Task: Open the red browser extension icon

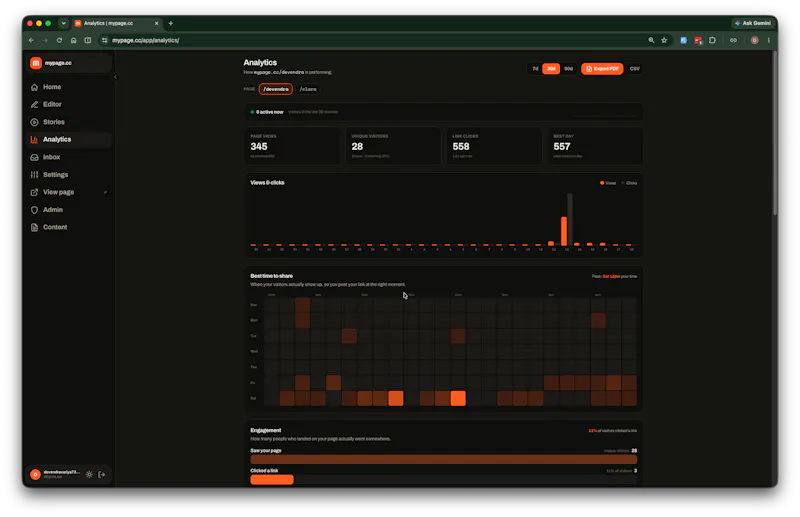Action: click(698, 40)
